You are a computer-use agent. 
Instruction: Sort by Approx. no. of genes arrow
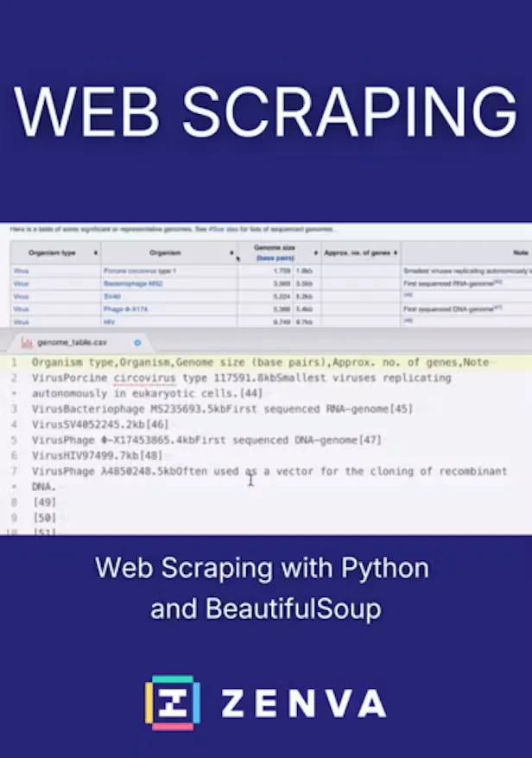(396, 253)
